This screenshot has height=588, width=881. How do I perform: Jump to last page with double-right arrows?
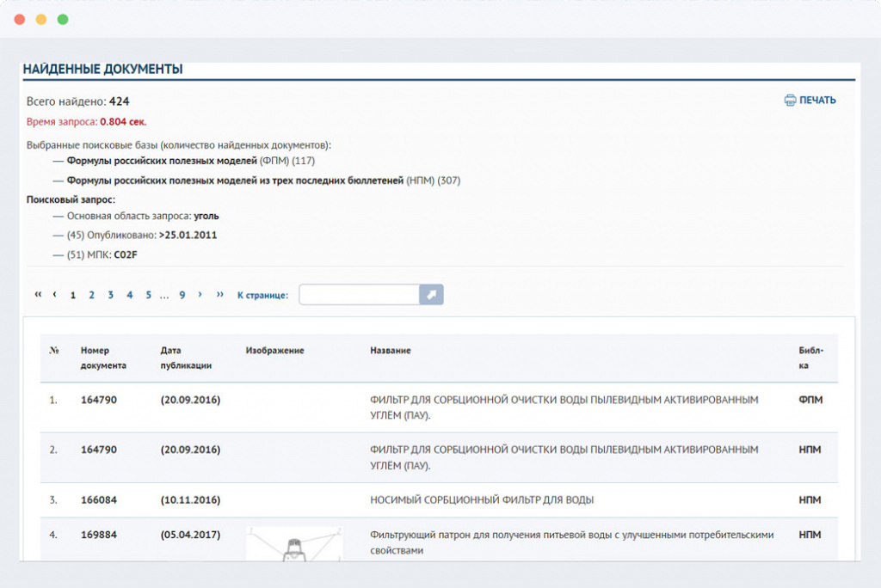219,295
